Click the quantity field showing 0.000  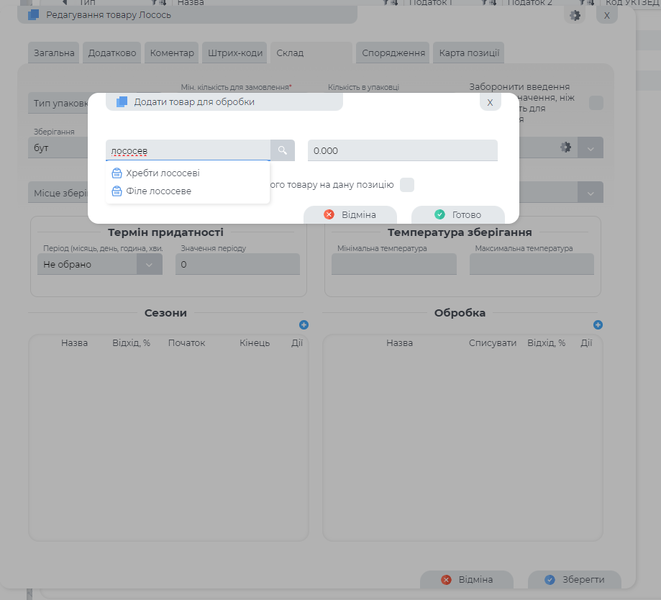click(402, 150)
